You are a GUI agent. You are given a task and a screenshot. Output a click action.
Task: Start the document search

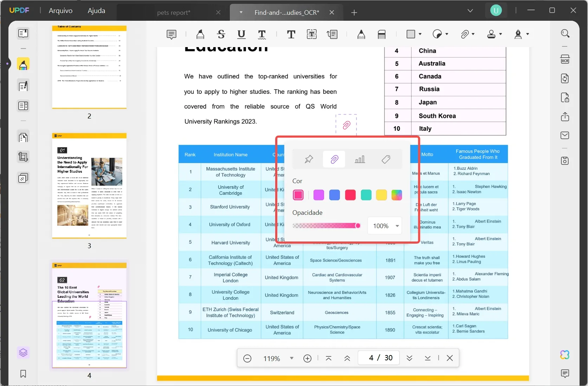coord(566,33)
